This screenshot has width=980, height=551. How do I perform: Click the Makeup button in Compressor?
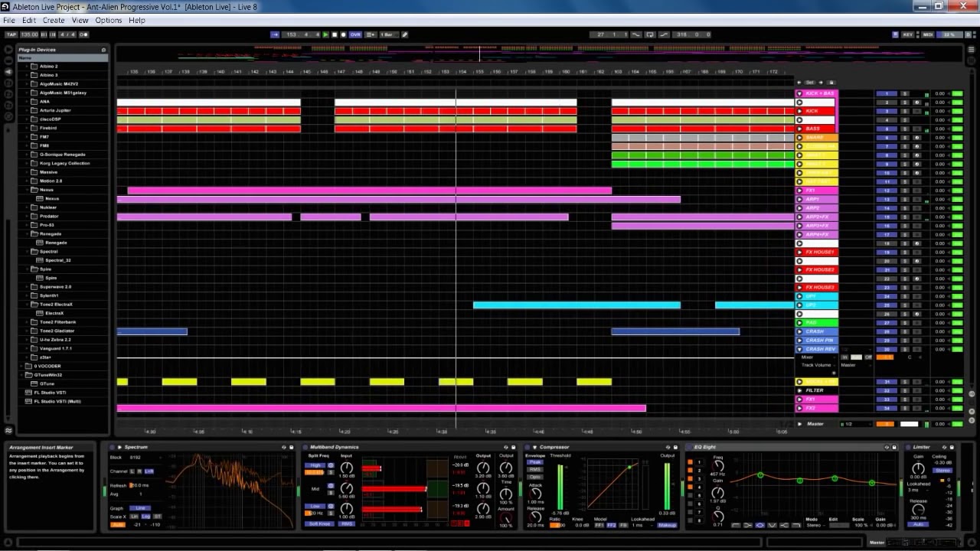tap(667, 525)
